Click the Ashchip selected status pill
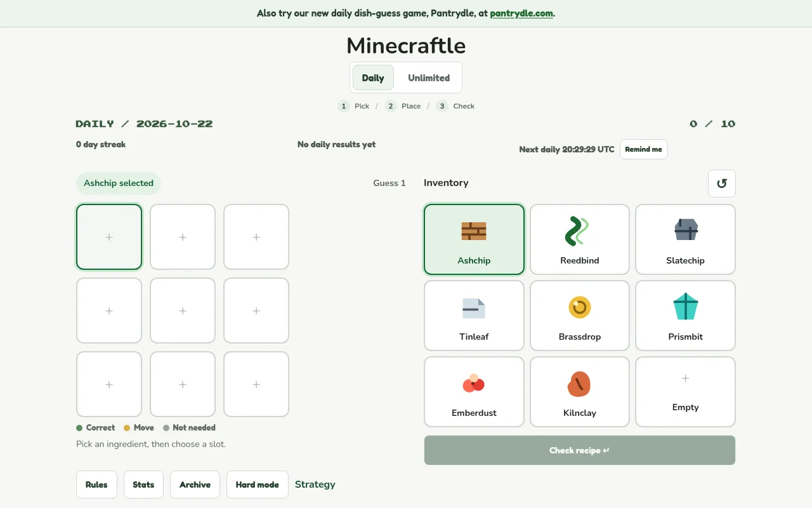812x508 pixels. pos(119,184)
